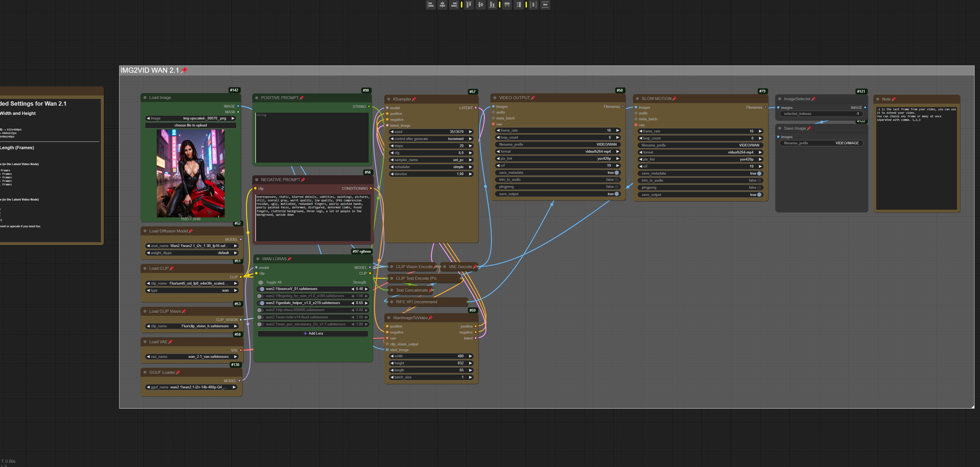Viewport: 980px width, 467px height.
Task: Click the equalize height icon
Action: pyautogui.click(x=519, y=5)
